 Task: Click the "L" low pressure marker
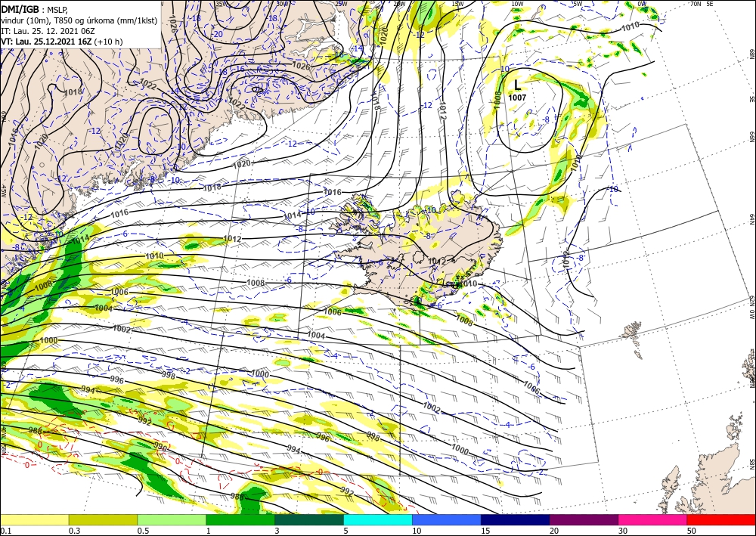(517, 85)
